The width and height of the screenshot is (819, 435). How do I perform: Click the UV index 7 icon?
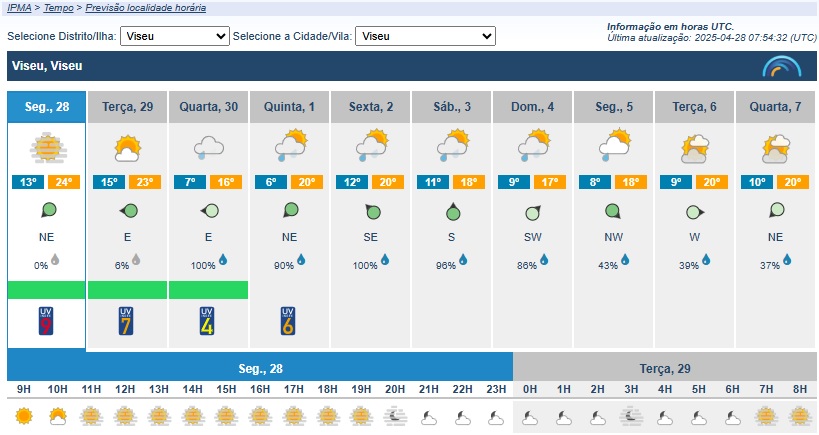tap(126, 321)
